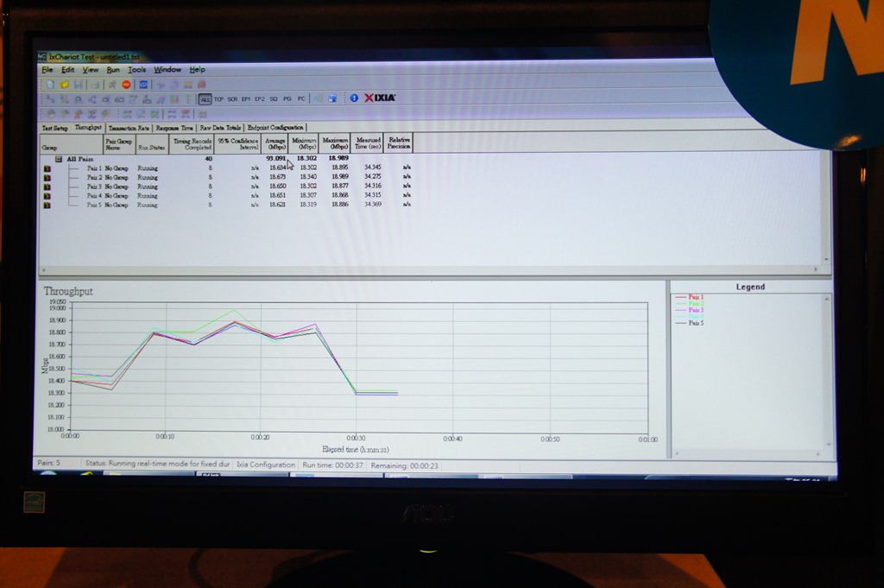Click the IxChariot title bar app icon
This screenshot has width=884, height=588.
[42, 57]
